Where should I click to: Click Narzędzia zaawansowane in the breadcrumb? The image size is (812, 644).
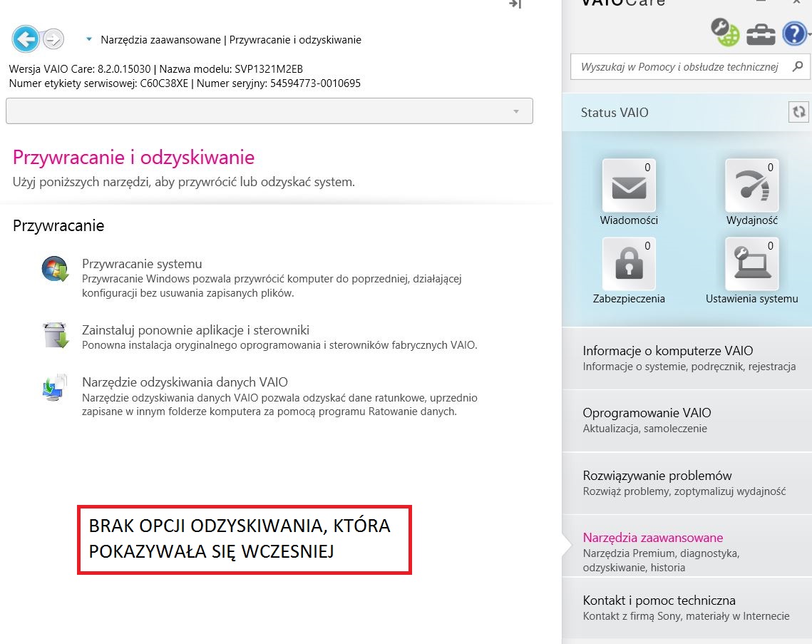160,40
